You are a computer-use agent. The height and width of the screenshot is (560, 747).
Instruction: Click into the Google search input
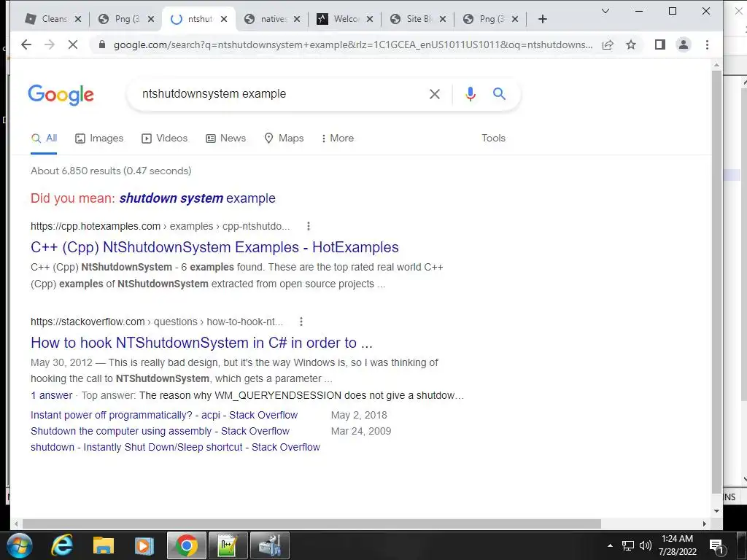pos(281,94)
